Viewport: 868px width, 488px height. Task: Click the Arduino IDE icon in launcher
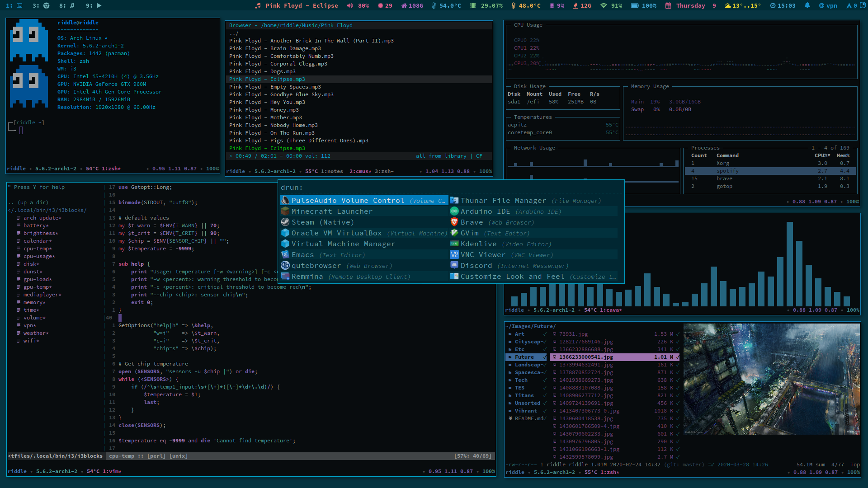[x=454, y=211]
